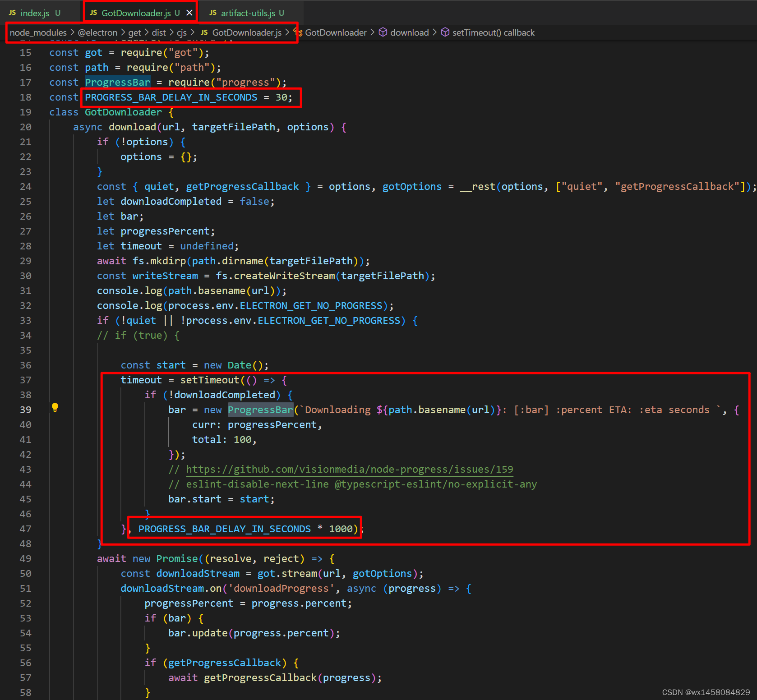Click get breadcrumb segment
This screenshot has height=700, width=757.
point(134,32)
